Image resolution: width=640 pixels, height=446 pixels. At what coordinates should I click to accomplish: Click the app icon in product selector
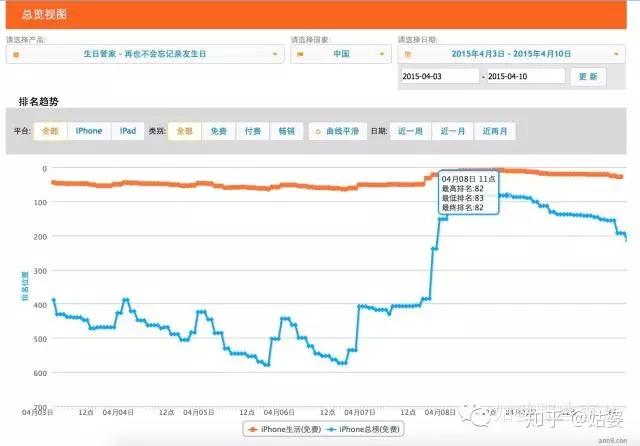[16, 55]
